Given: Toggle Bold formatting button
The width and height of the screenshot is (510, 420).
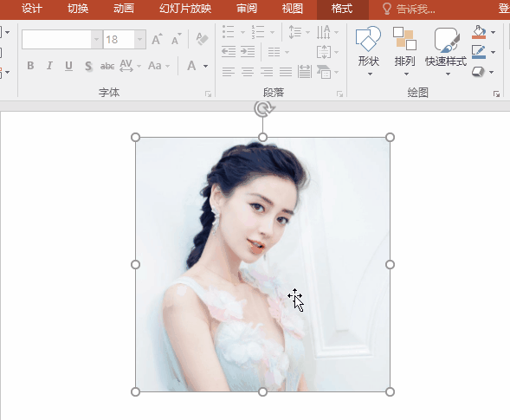Looking at the screenshot, I should coord(30,66).
